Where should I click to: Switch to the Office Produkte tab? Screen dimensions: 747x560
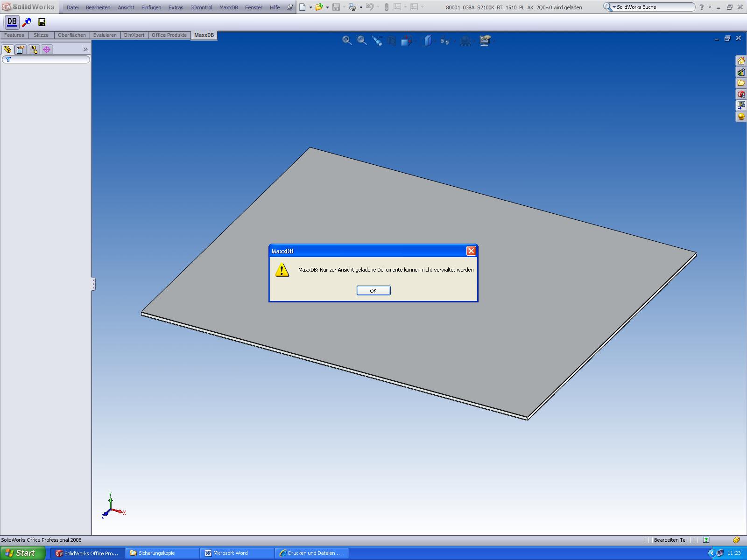pyautogui.click(x=169, y=35)
